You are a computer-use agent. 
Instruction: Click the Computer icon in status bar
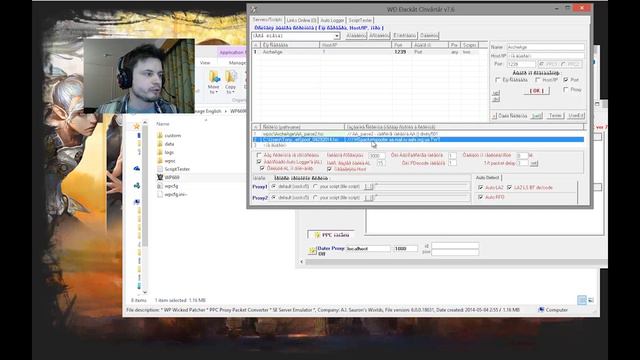pos(541,310)
